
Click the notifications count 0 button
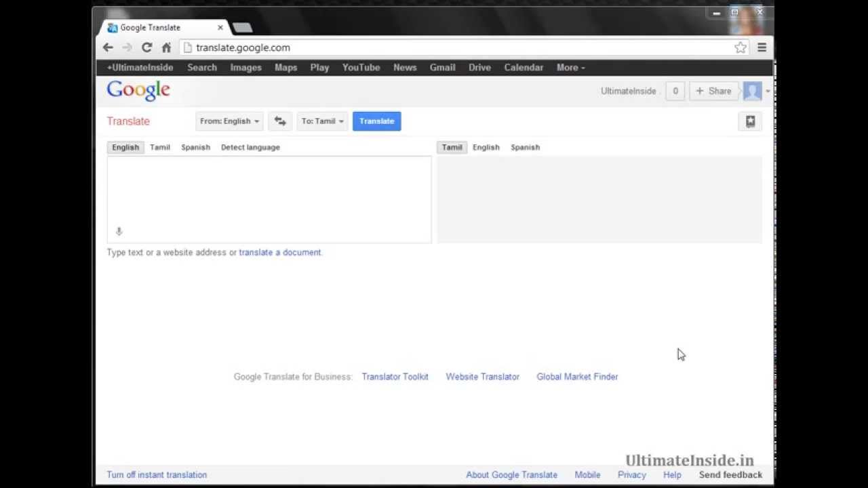[x=675, y=91]
